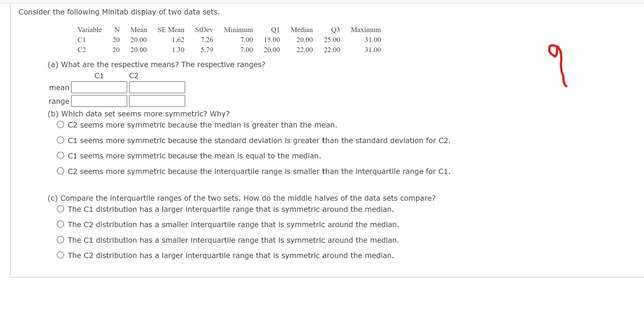The image size is (644, 309).
Task: Choose 'C1 distribution has a smaller interquartile range'
Action: tap(60, 240)
